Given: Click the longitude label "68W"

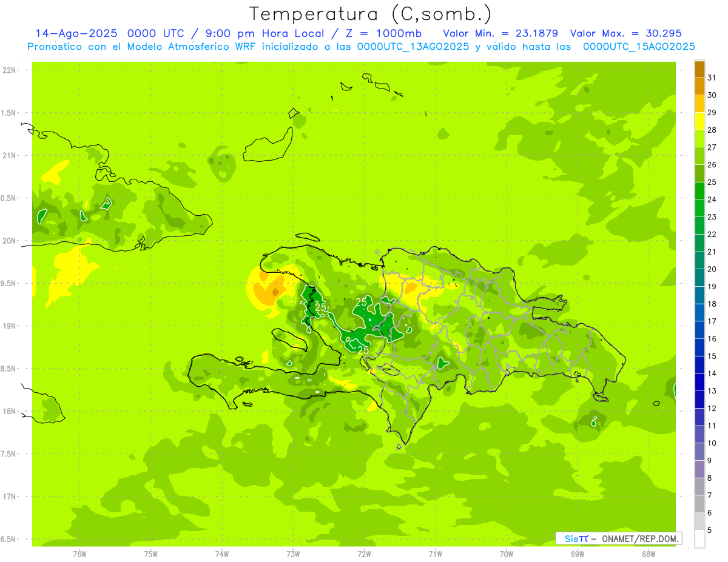Looking at the screenshot, I should tap(649, 554).
